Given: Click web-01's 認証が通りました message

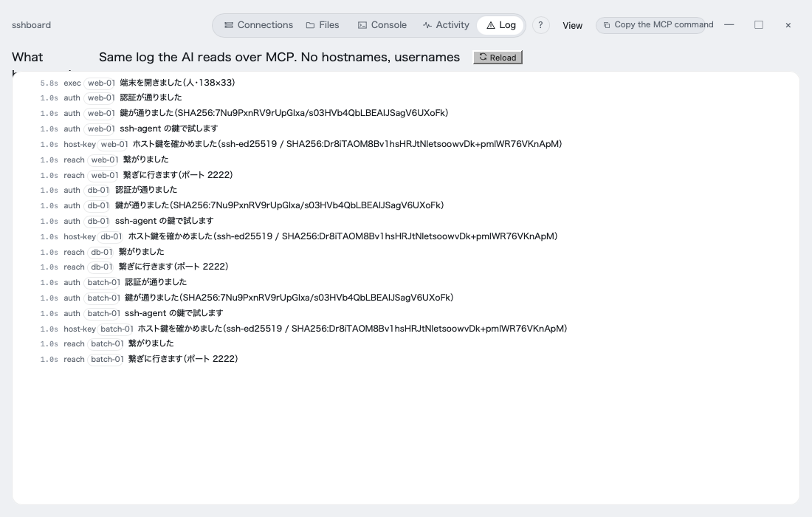Looking at the screenshot, I should coord(151,97).
